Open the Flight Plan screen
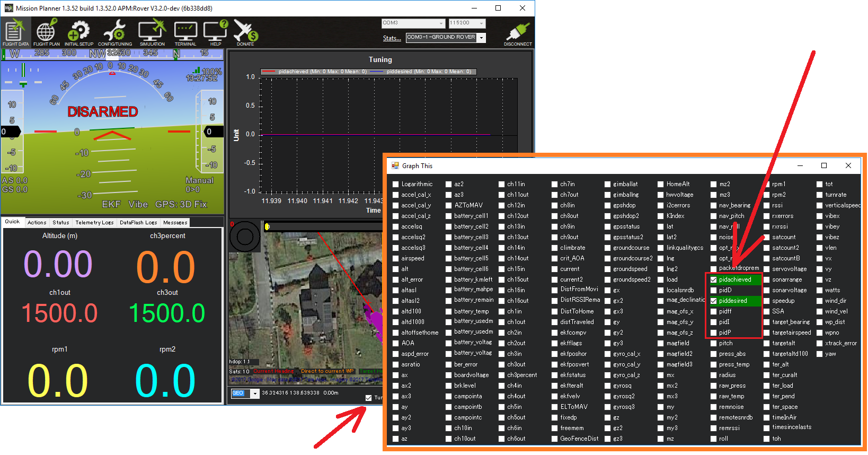868x455 pixels. coord(46,33)
